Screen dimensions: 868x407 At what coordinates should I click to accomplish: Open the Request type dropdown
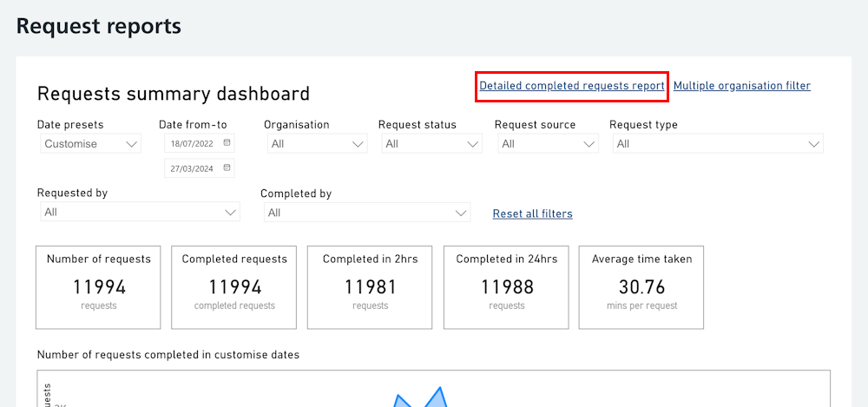click(x=718, y=144)
